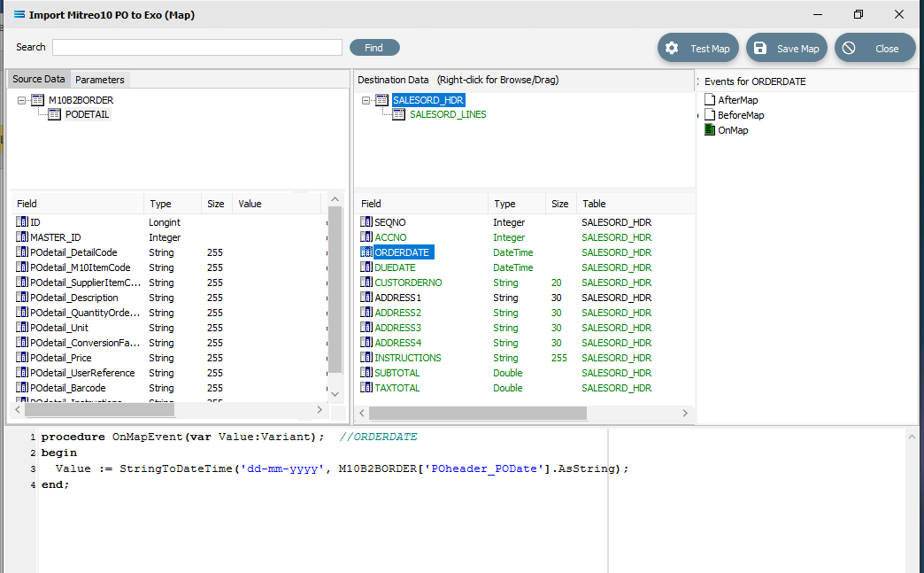Click the source fields scroll right arrow
Viewport: 924px width, 573px height.
pyautogui.click(x=320, y=409)
